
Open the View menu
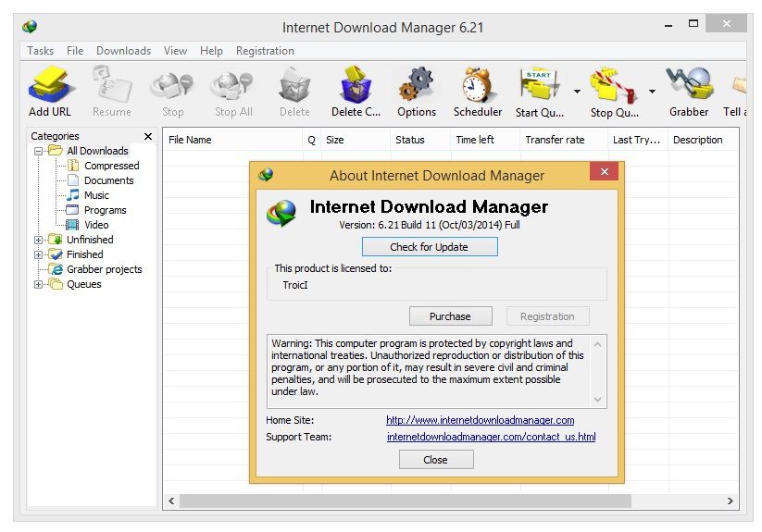175,51
